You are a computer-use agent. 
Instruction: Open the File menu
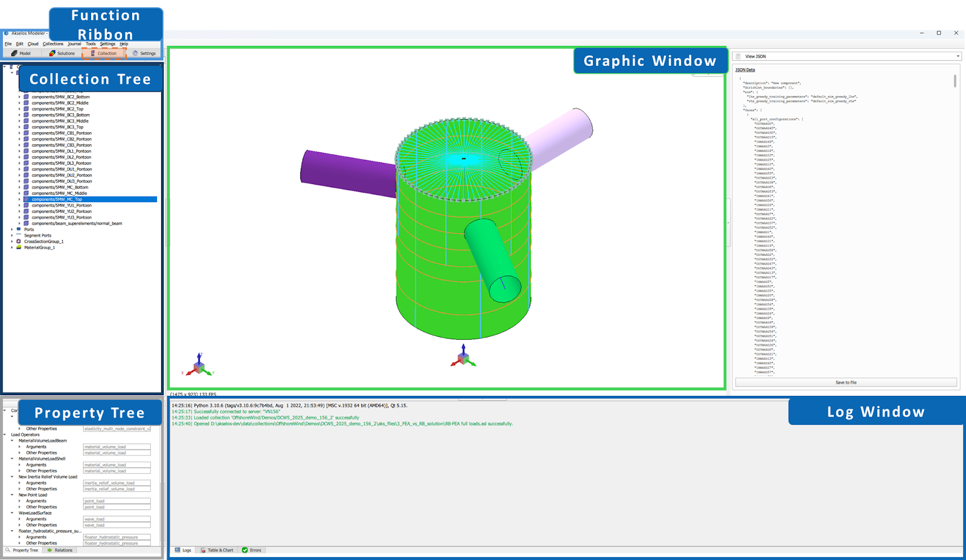pyautogui.click(x=8, y=43)
